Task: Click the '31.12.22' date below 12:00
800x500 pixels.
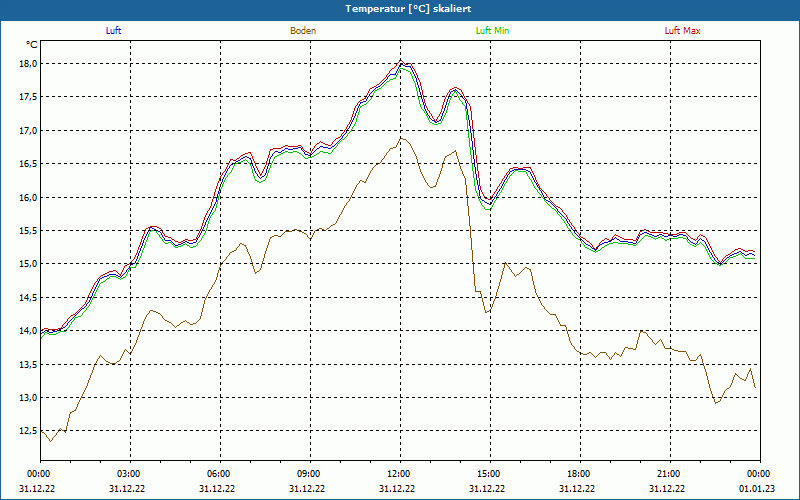Action: pyautogui.click(x=396, y=489)
